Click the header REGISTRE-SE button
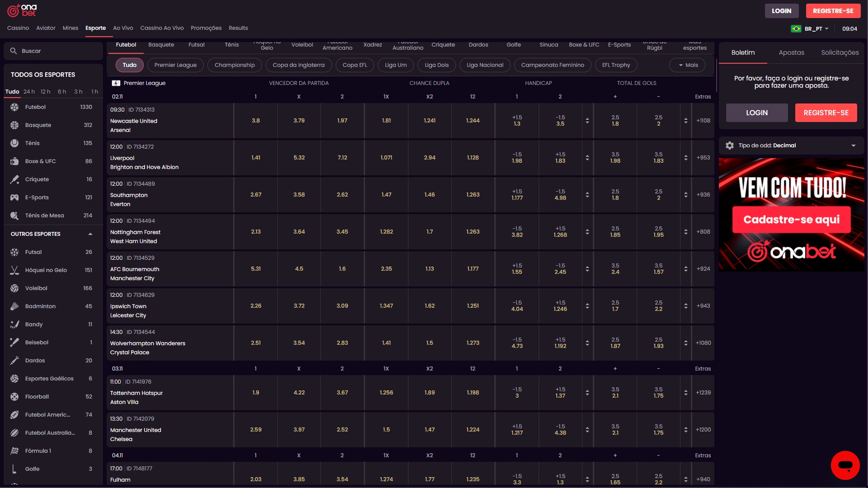This screenshot has height=488, width=868. click(833, 11)
